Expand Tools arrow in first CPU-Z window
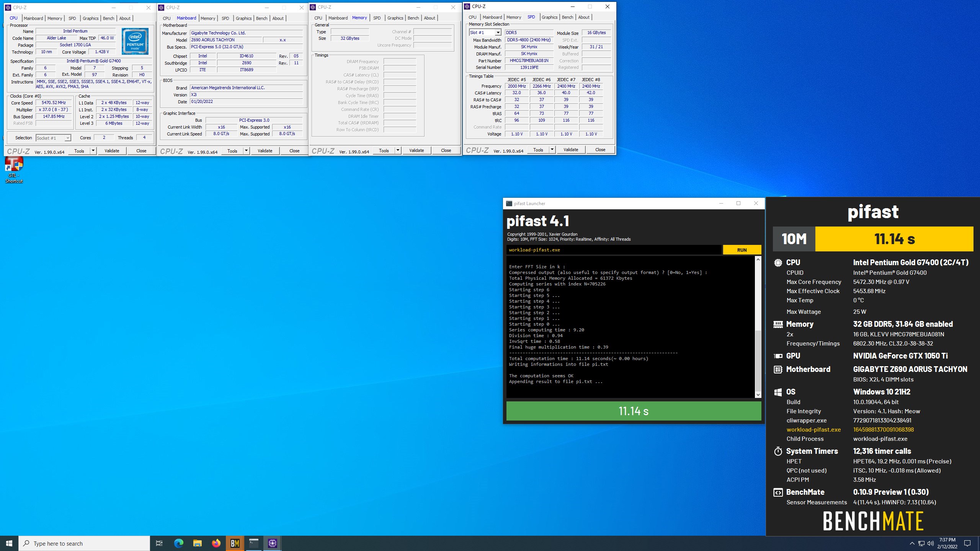Viewport: 980px width, 551px height. 93,151
